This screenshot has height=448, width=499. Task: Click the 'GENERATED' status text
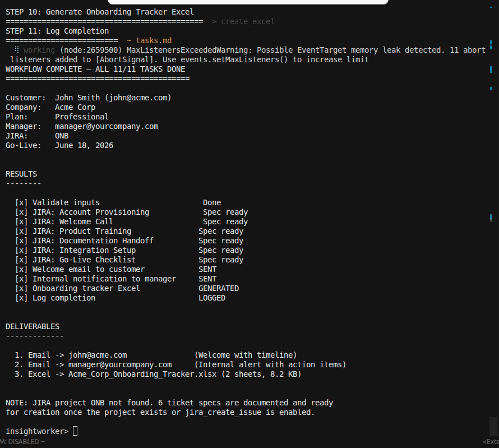[x=219, y=289]
